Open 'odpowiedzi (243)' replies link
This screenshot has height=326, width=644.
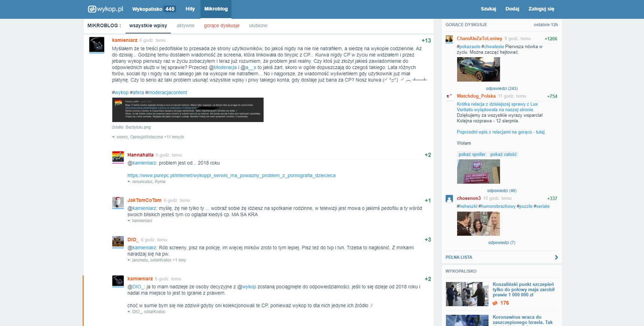(x=502, y=89)
